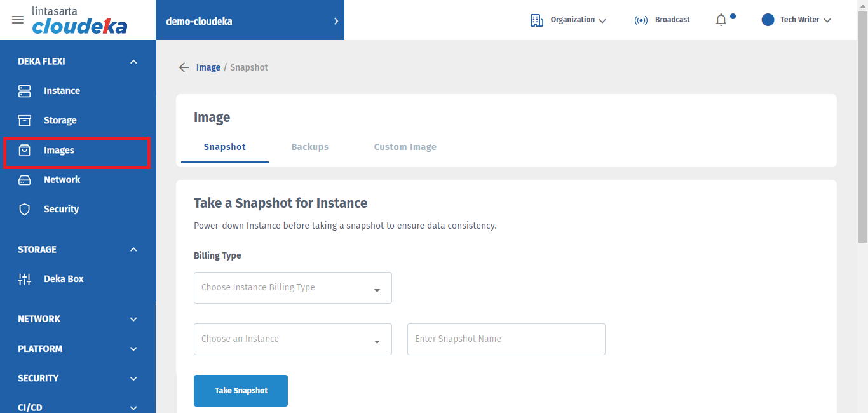
Task: Click the hamburger menu icon
Action: [18, 20]
